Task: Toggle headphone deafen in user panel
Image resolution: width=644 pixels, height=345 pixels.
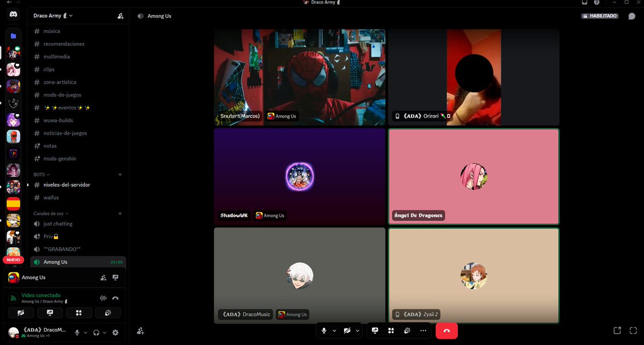Action: pos(97,333)
